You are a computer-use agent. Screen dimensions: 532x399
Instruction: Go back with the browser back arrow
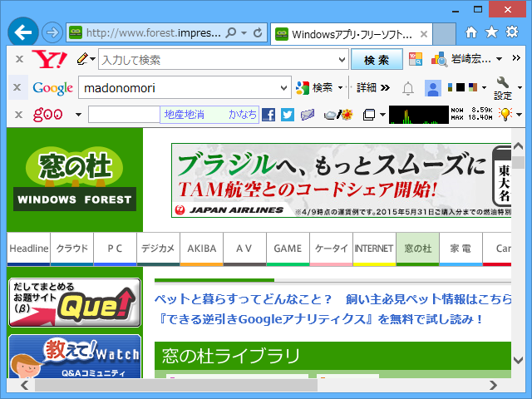[23, 32]
